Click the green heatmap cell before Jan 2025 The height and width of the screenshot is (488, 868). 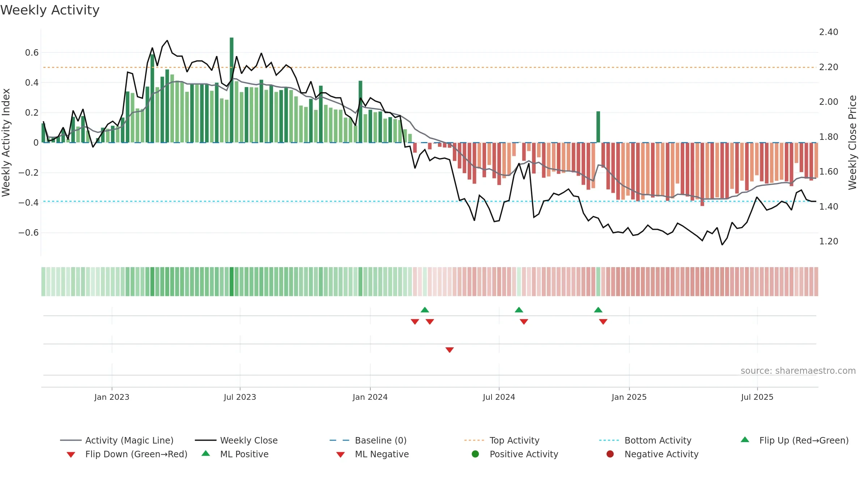598,282
